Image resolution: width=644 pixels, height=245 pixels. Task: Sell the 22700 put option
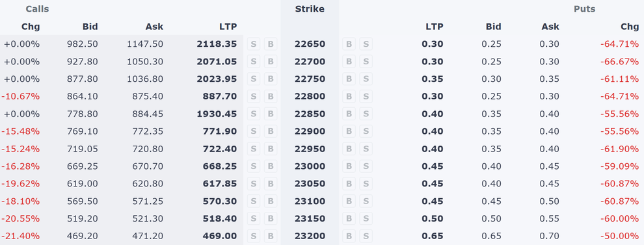pos(366,62)
